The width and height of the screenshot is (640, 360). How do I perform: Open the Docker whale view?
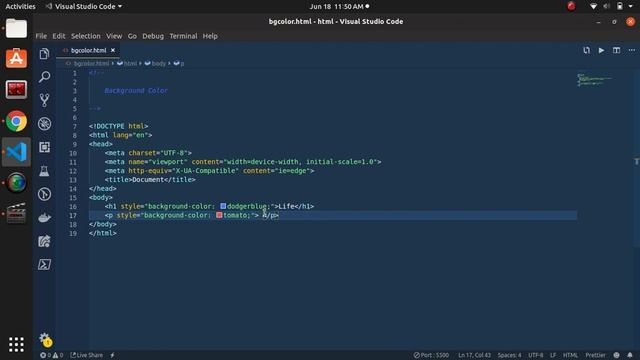(x=44, y=218)
